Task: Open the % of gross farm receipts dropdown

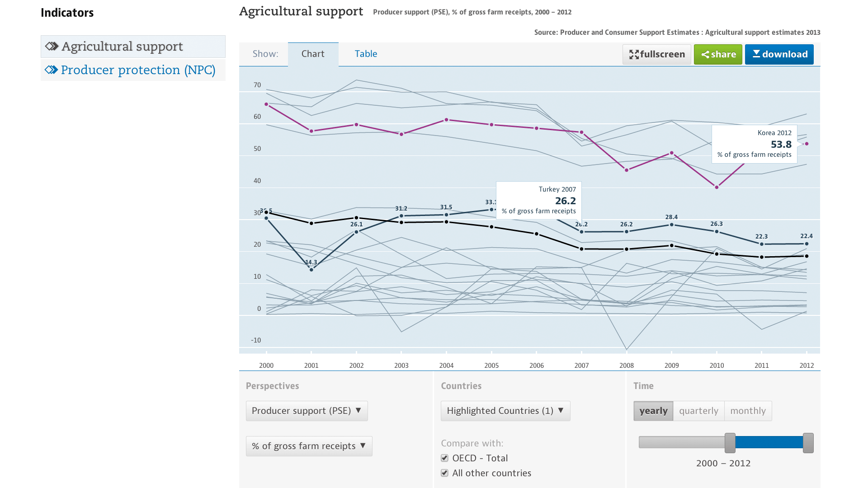Action: pos(309,446)
